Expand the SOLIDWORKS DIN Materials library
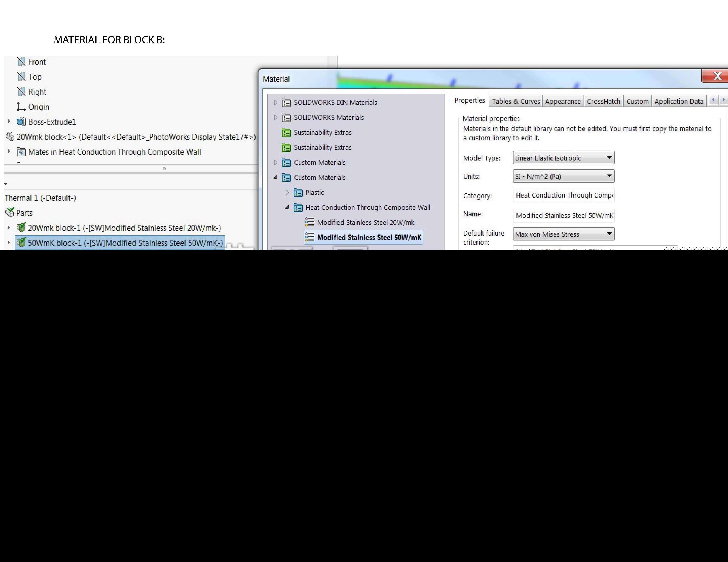Viewport: 728px width, 562px height. click(x=276, y=102)
